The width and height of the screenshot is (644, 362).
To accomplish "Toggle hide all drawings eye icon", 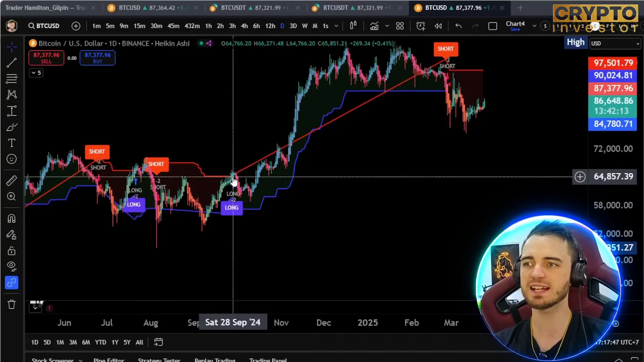I will [12, 266].
